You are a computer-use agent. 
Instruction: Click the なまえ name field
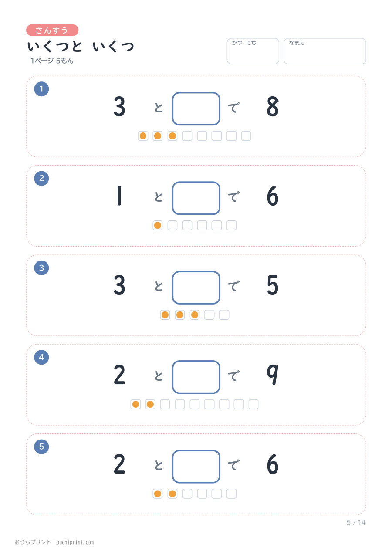[325, 51]
